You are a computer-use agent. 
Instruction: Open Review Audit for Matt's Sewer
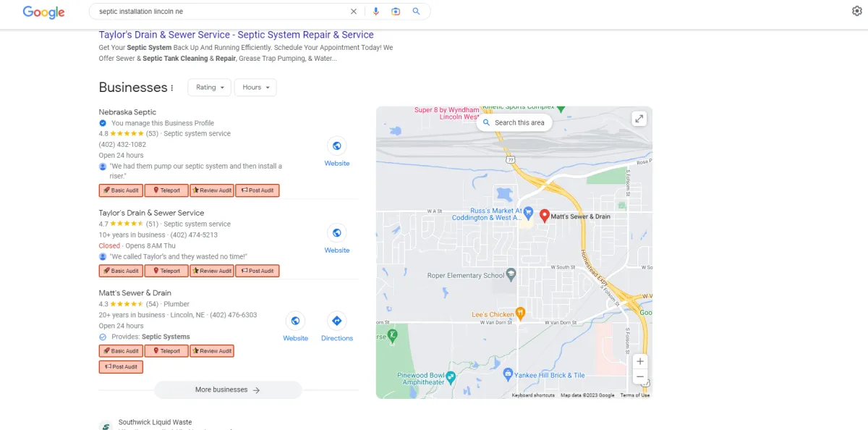[212, 351]
